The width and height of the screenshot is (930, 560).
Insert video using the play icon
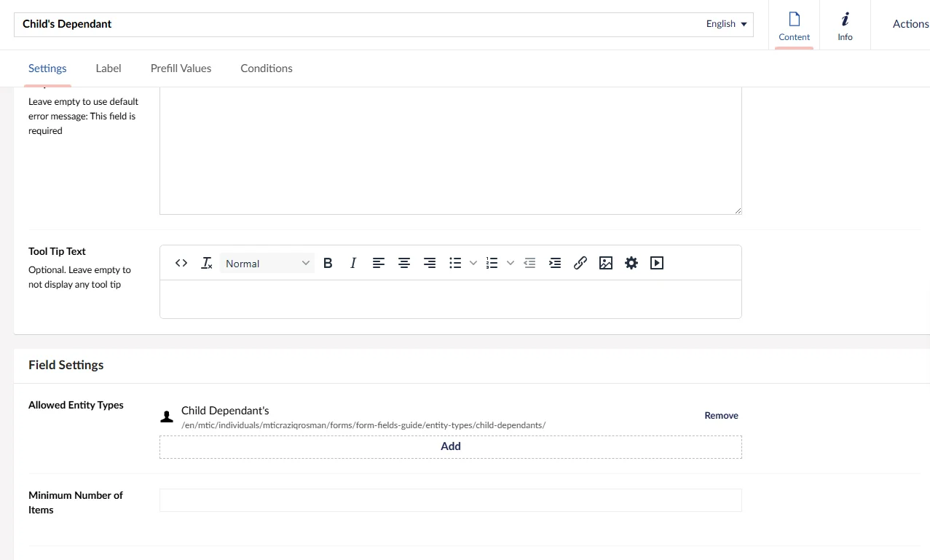click(x=657, y=263)
